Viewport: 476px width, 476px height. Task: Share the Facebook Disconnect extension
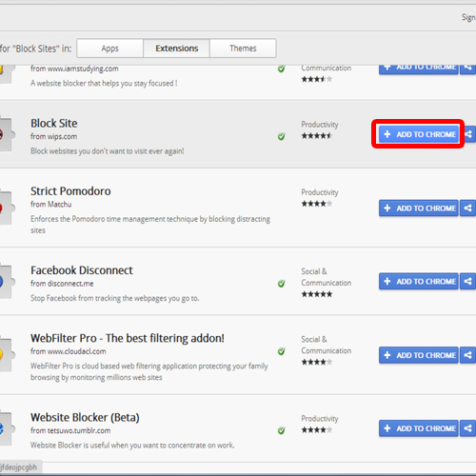tap(468, 282)
